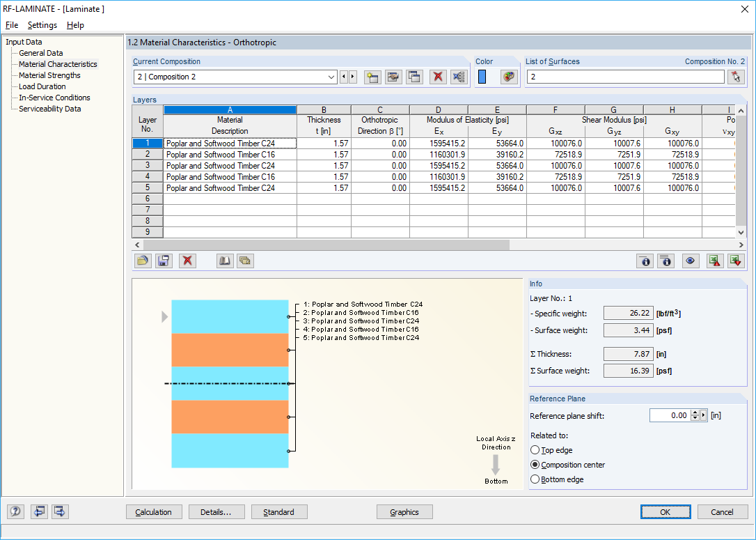The width and height of the screenshot is (756, 540).
Task: Select Serviceability Data in tree
Action: (x=49, y=109)
